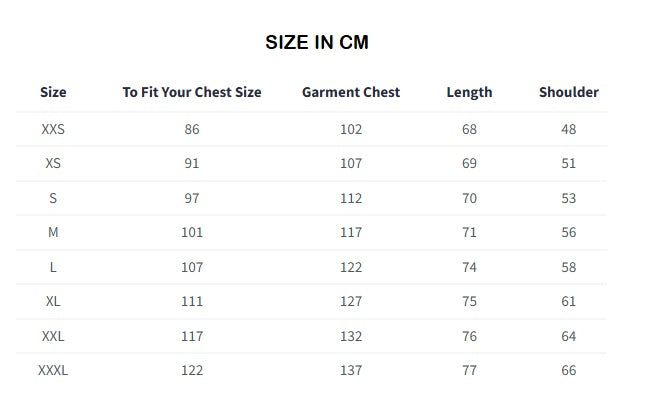Viewport: 652px width, 413px height.
Task: Click the Shoulder column header
Action: tap(568, 92)
